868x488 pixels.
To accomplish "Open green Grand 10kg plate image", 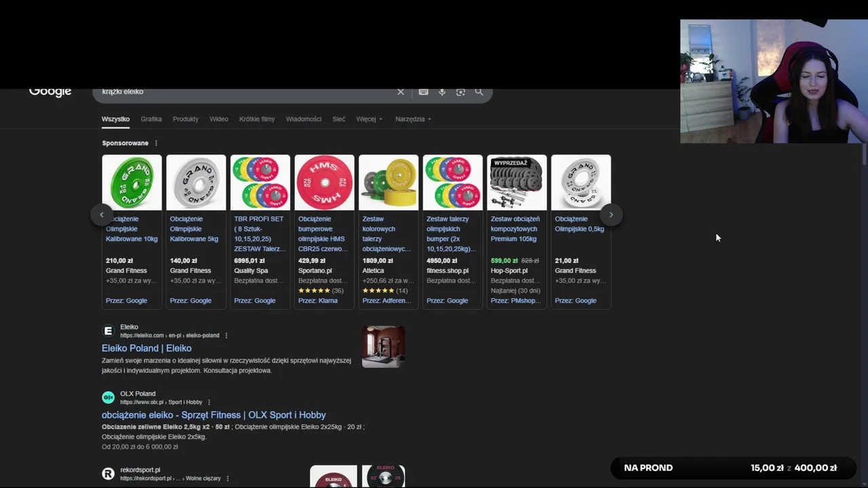I will point(132,182).
